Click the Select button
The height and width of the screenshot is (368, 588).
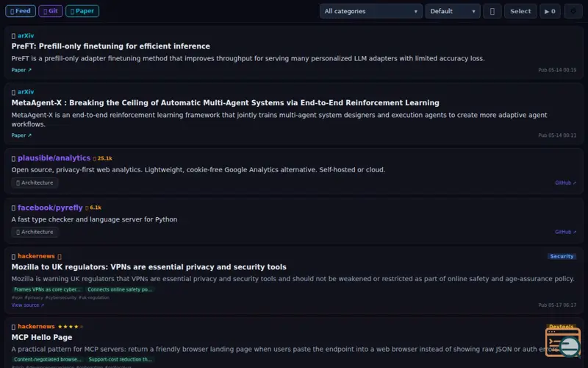tap(520, 11)
